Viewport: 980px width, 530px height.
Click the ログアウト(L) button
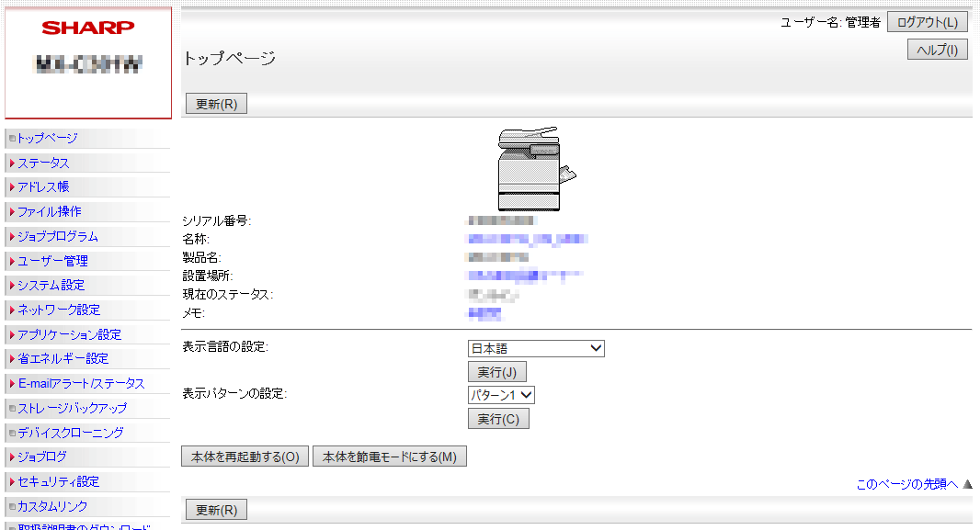pos(927,22)
